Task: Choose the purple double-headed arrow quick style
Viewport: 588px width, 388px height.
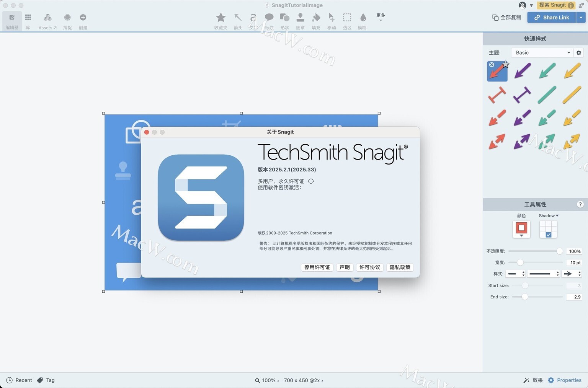Action: pos(522,142)
